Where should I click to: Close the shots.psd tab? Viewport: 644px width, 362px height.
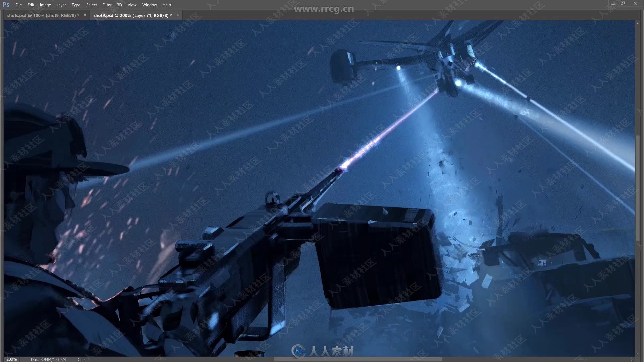85,15
